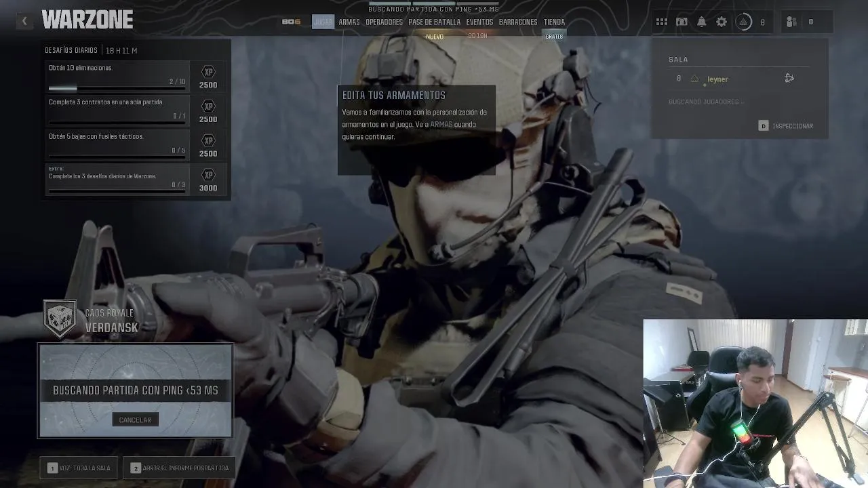Click the Caos Royale dice mode emblem
Image resolution: width=868 pixels, height=488 pixels.
(x=60, y=319)
